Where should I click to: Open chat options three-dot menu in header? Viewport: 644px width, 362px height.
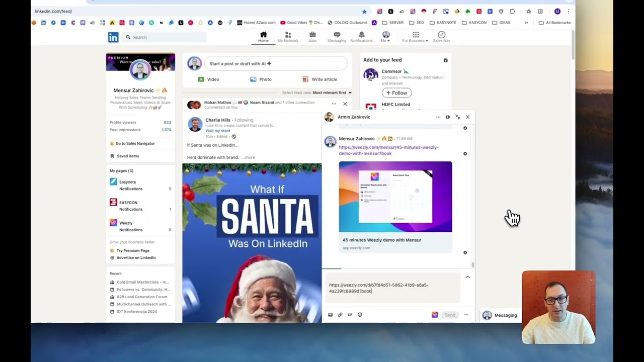click(438, 117)
